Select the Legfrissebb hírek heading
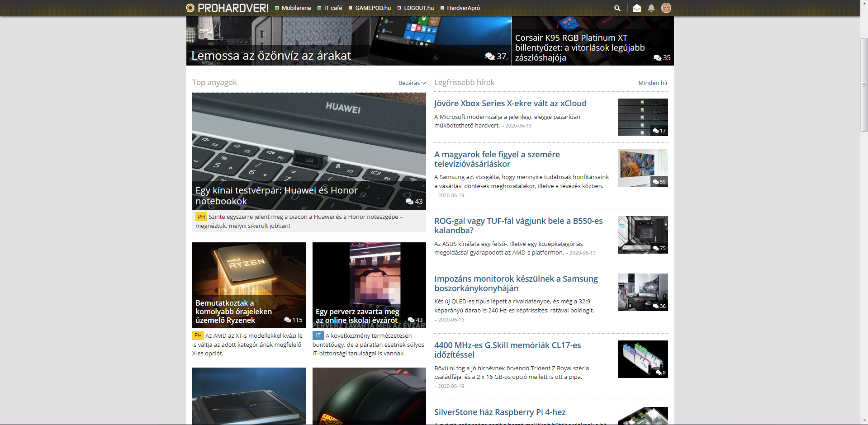868x425 pixels. [x=464, y=82]
